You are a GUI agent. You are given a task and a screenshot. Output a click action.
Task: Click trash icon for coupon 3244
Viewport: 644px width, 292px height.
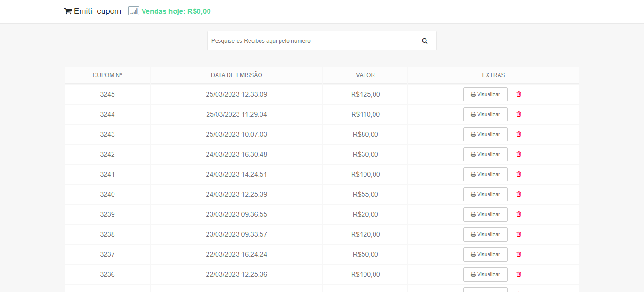pyautogui.click(x=519, y=114)
